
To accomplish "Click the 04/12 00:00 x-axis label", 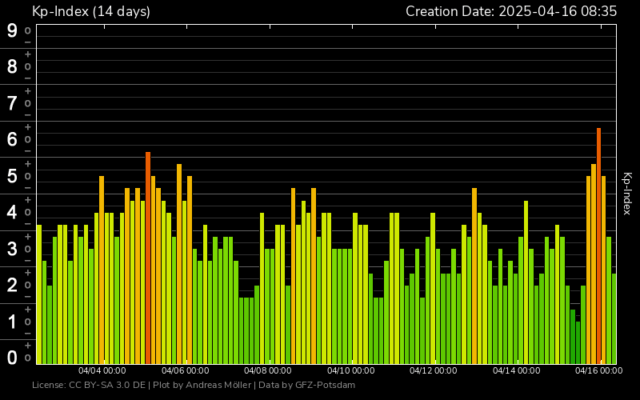I will [x=434, y=370].
